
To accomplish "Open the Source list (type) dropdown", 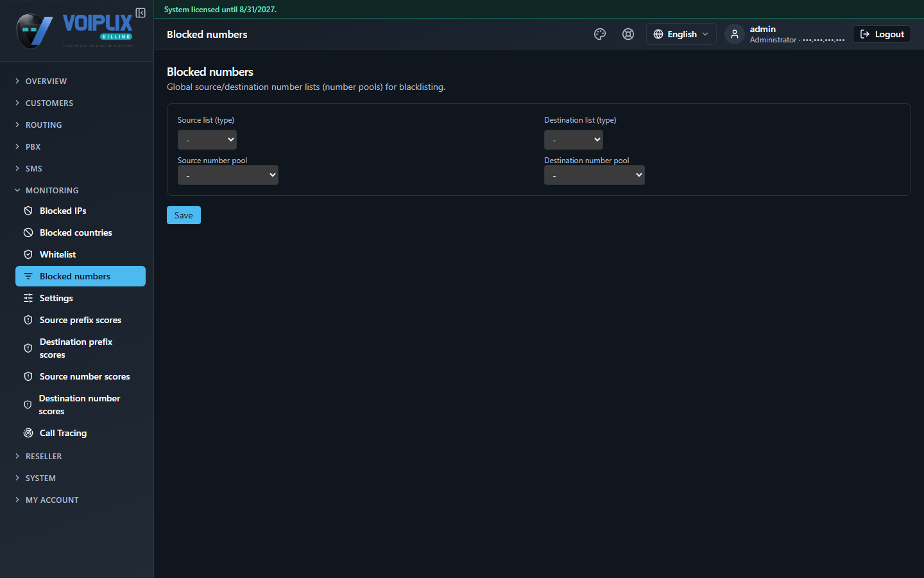I will (207, 139).
